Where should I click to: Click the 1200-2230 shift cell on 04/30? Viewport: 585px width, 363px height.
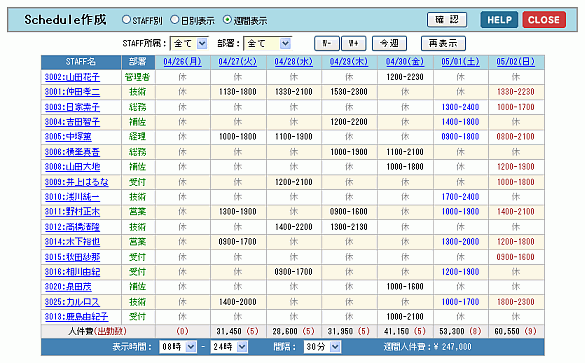(x=405, y=77)
